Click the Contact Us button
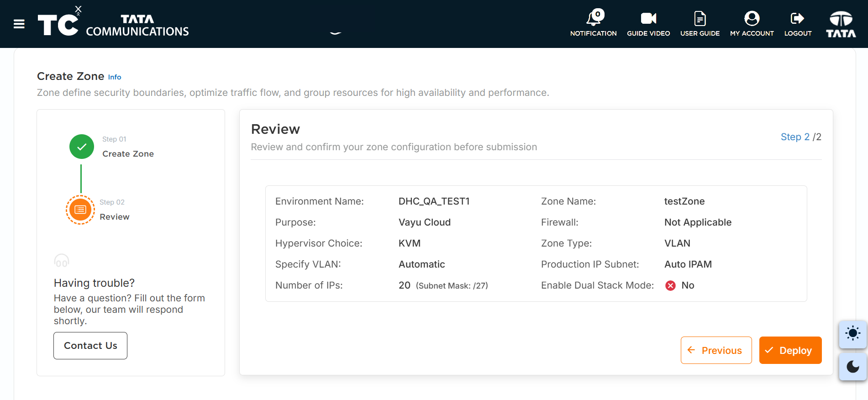Viewport: 868px width, 400px height. tap(90, 346)
